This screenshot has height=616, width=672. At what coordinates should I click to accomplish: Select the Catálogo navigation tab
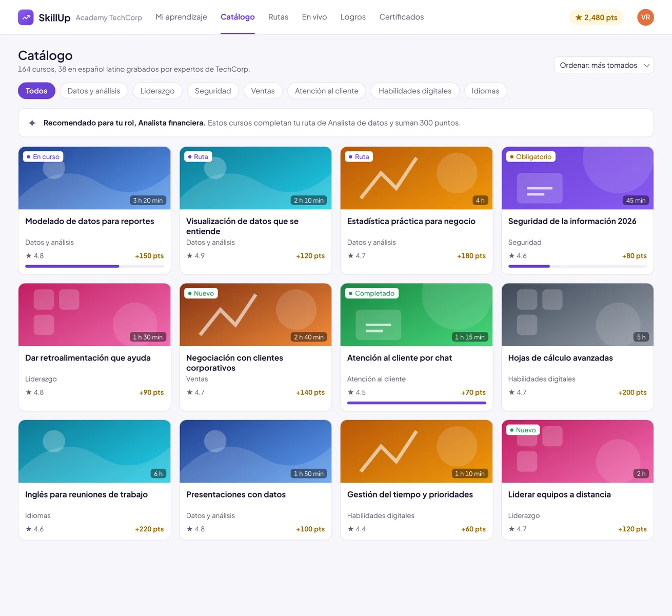(x=238, y=17)
